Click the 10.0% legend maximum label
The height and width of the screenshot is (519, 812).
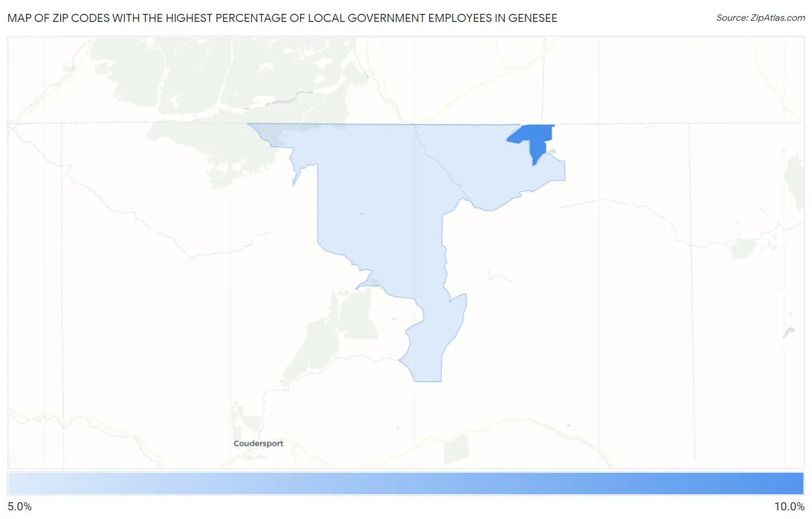point(789,507)
